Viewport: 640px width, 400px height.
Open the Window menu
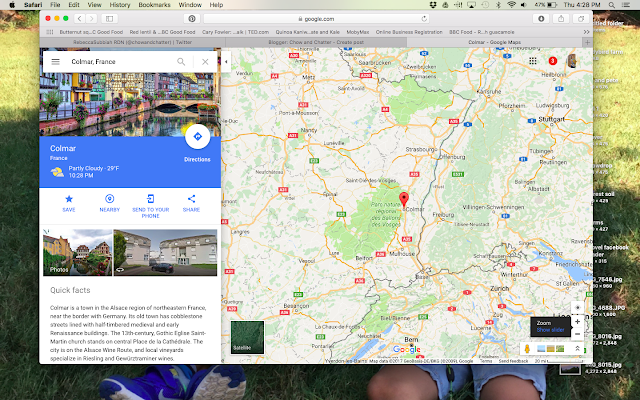(190, 5)
